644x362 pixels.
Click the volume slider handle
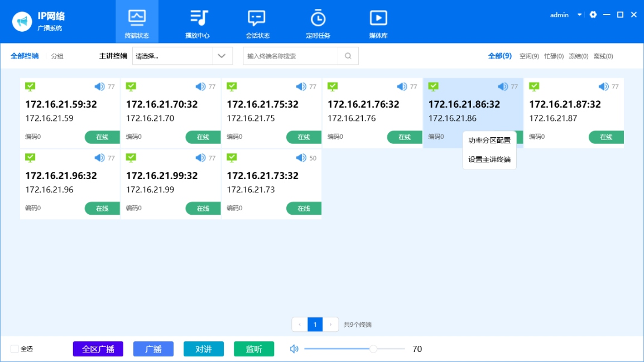[x=373, y=349]
